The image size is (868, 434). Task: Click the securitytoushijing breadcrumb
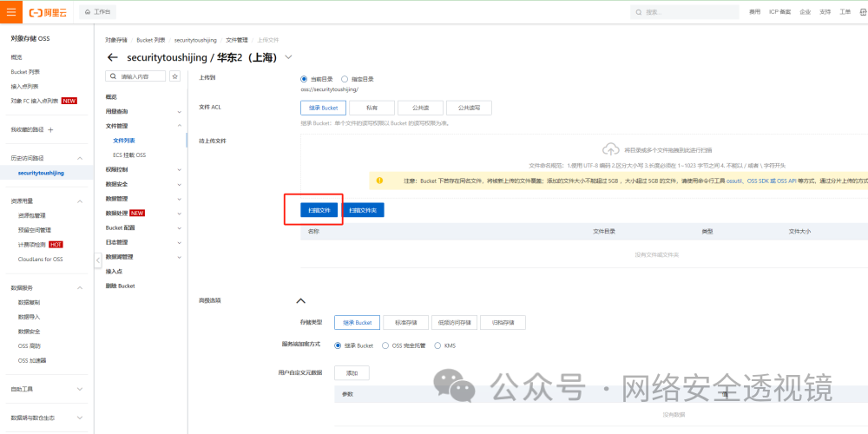coord(195,41)
